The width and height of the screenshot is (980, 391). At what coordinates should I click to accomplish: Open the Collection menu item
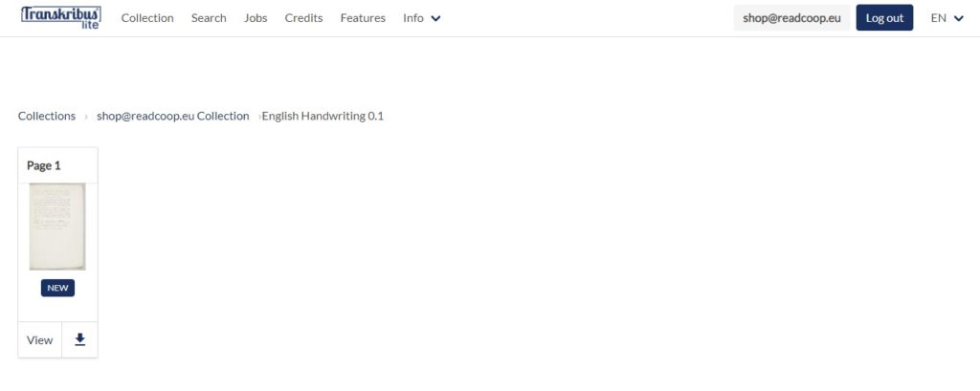click(147, 18)
